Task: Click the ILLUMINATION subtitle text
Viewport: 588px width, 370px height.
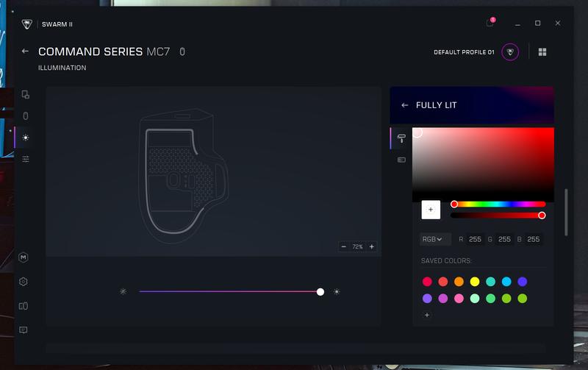Action: point(62,68)
